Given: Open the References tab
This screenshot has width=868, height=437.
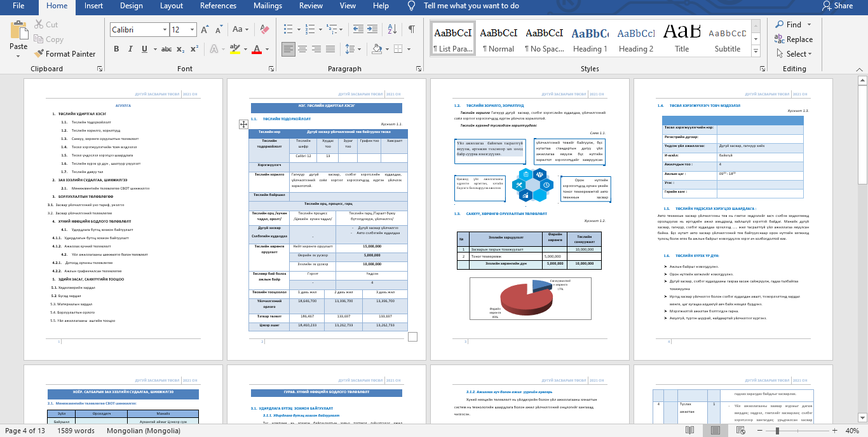Looking at the screenshot, I should (x=218, y=6).
